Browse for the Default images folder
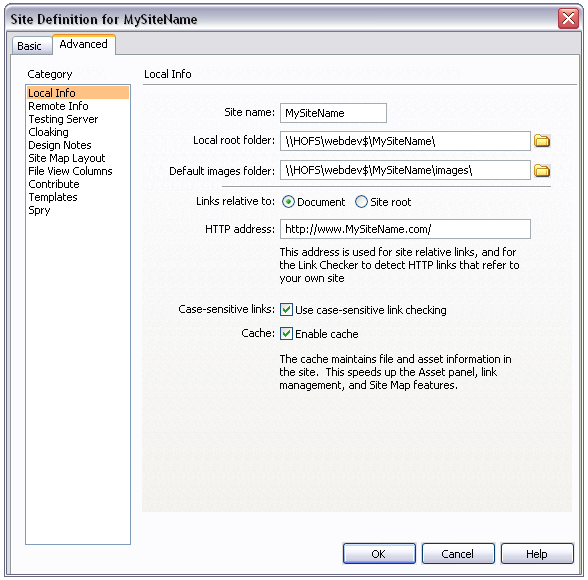 click(542, 171)
